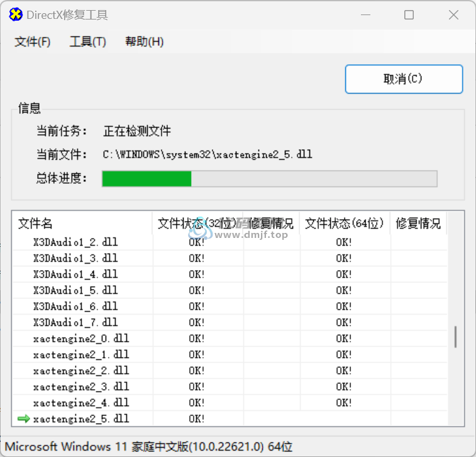Select the X3DAudio1_5.dll row
Screen dimensions: 476x457
(230, 290)
